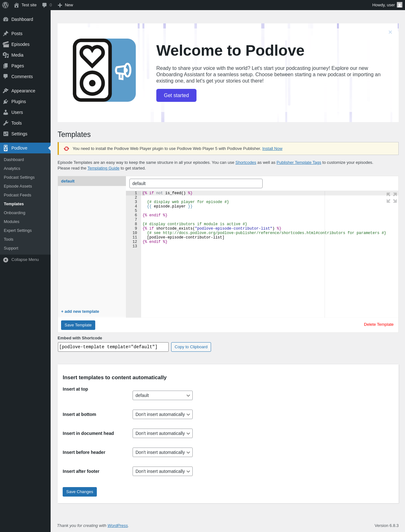Image resolution: width=405 pixels, height=532 pixels.
Task: Click the Posts pin icon
Action: coord(6,34)
